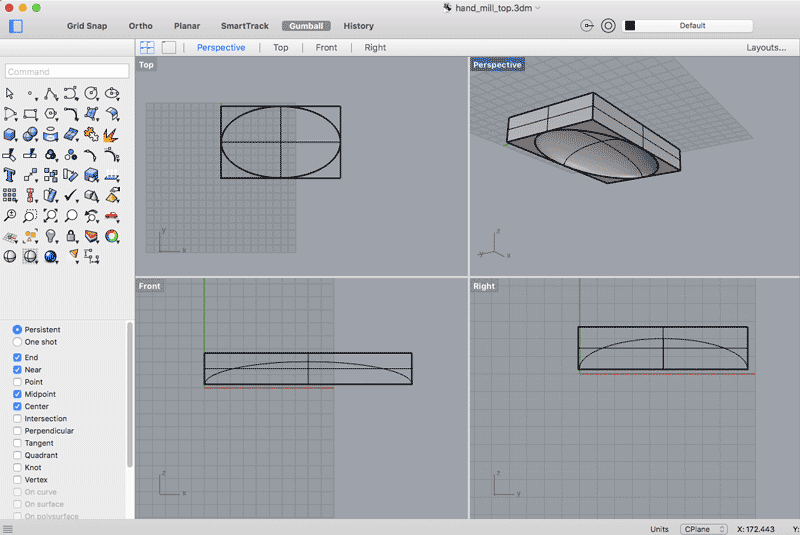Open the CPlane units dropdown
The width and height of the screenshot is (800, 535).
(704, 528)
